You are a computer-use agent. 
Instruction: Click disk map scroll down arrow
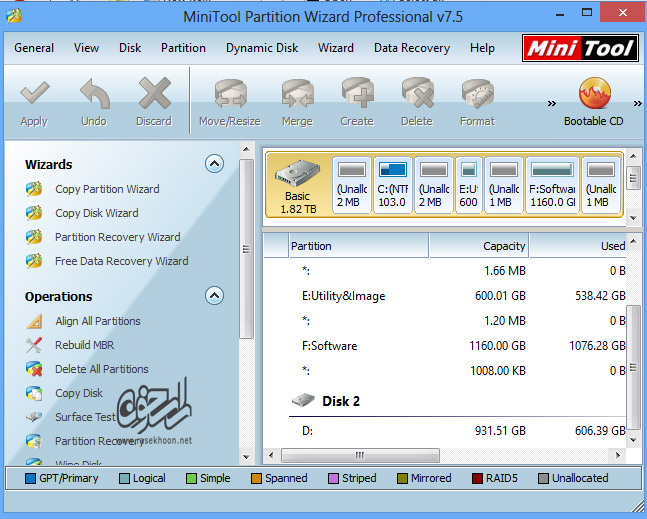[633, 217]
